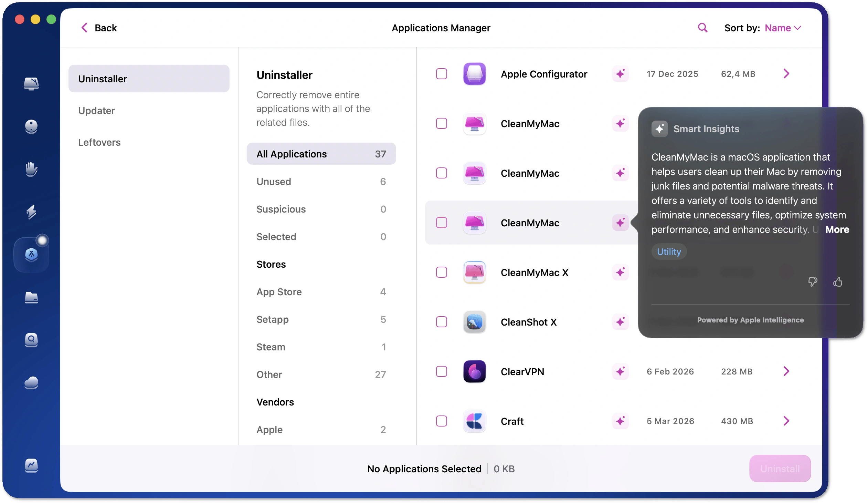Select the Craft app checkbox

[x=441, y=421]
